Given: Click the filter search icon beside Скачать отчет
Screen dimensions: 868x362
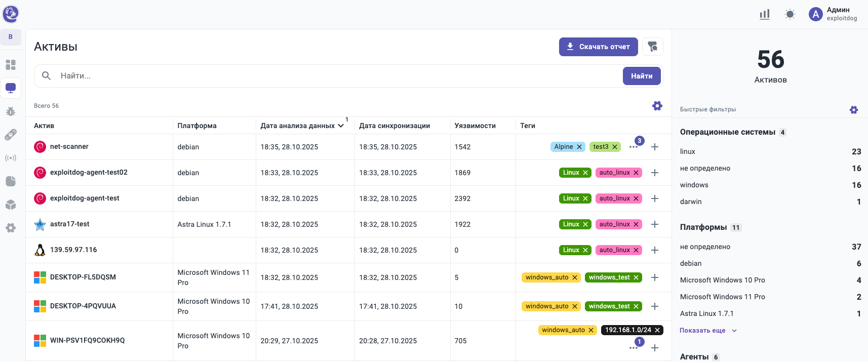Looking at the screenshot, I should pos(653,47).
